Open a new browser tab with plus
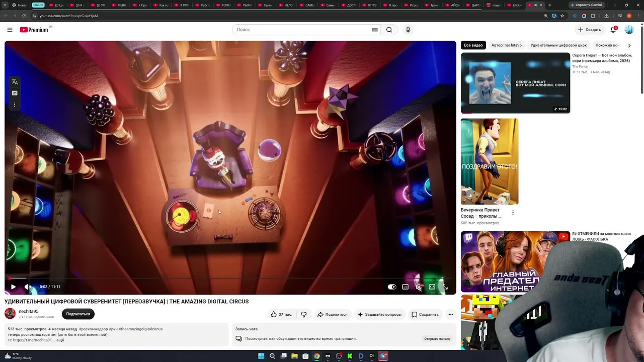The image size is (644, 362). point(549,5)
